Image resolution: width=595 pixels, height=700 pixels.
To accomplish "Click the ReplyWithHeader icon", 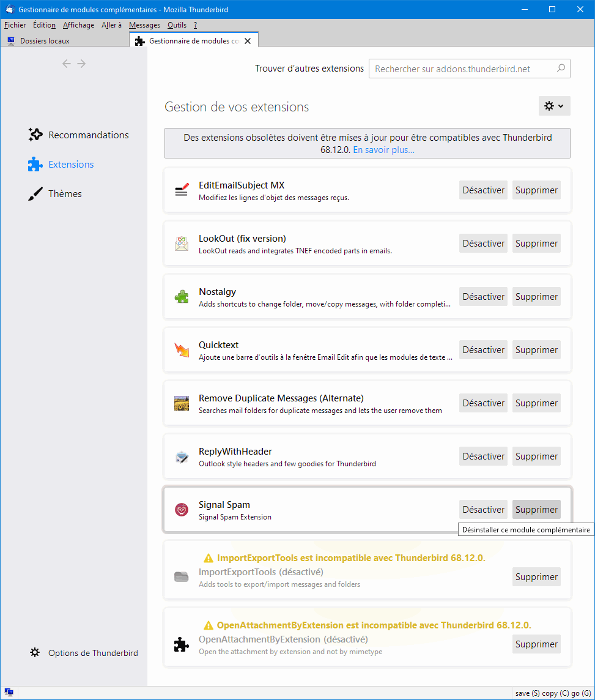I will pyautogui.click(x=182, y=456).
